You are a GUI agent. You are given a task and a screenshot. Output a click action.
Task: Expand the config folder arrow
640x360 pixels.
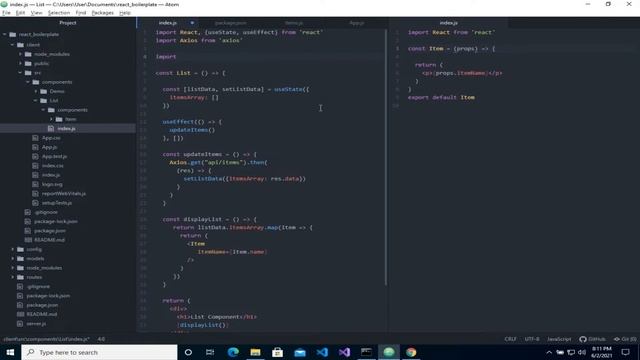[x=13, y=249]
